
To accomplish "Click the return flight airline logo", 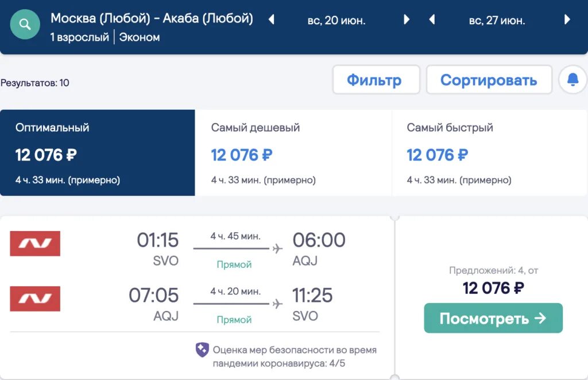I will tap(35, 299).
